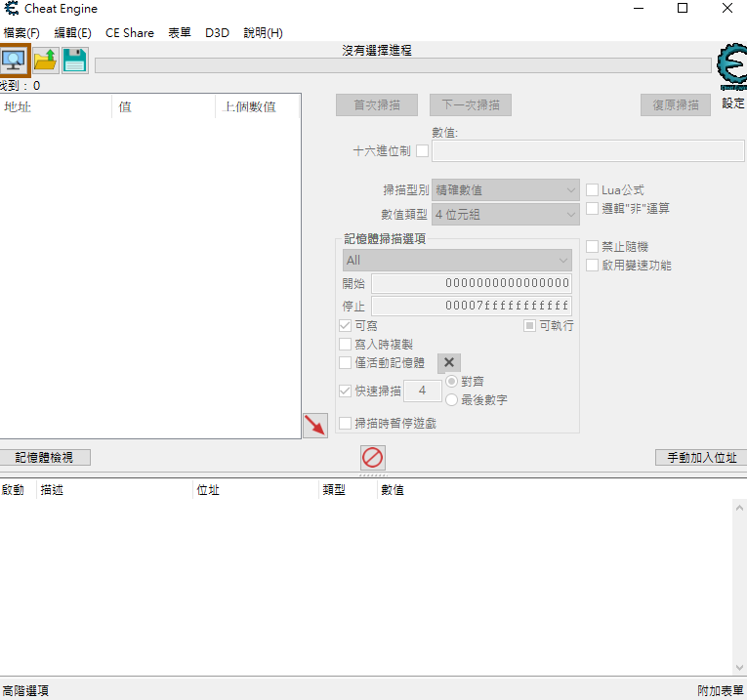Screen dimensions: 747x700
Task: Click the 開始 start address field
Action: coord(472,283)
